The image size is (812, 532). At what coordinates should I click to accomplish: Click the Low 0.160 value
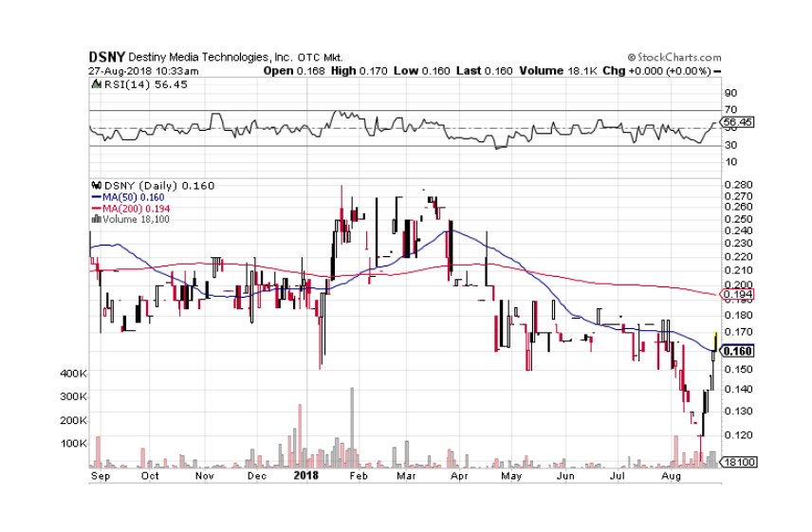click(421, 71)
